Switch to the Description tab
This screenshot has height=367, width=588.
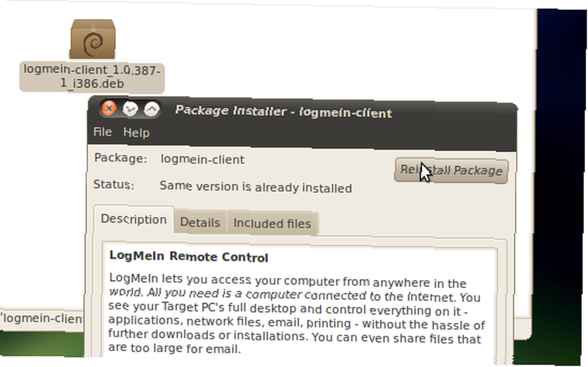(133, 219)
